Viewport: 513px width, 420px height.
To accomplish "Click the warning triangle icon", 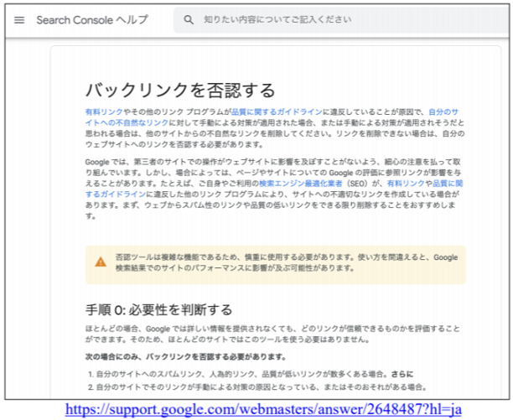I will (101, 262).
